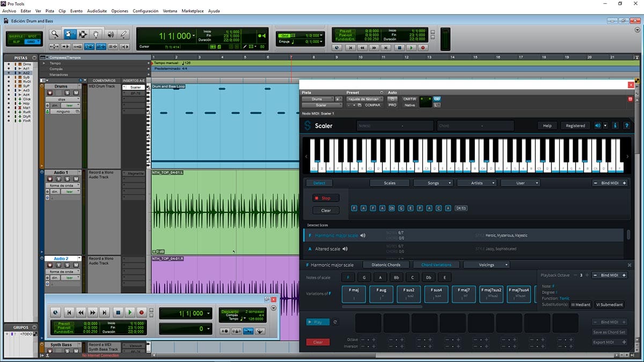The height and width of the screenshot is (362, 644).
Task: Click green play in floating transport window
Action: click(130, 312)
